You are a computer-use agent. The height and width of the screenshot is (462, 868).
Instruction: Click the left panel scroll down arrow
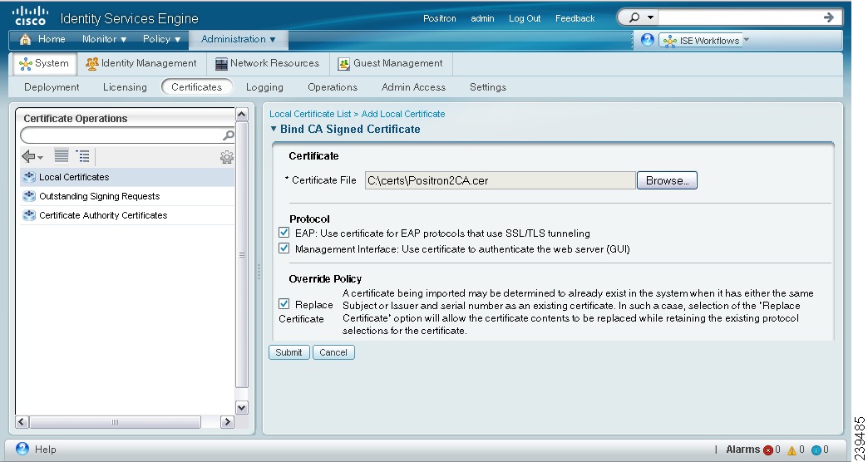click(x=241, y=408)
